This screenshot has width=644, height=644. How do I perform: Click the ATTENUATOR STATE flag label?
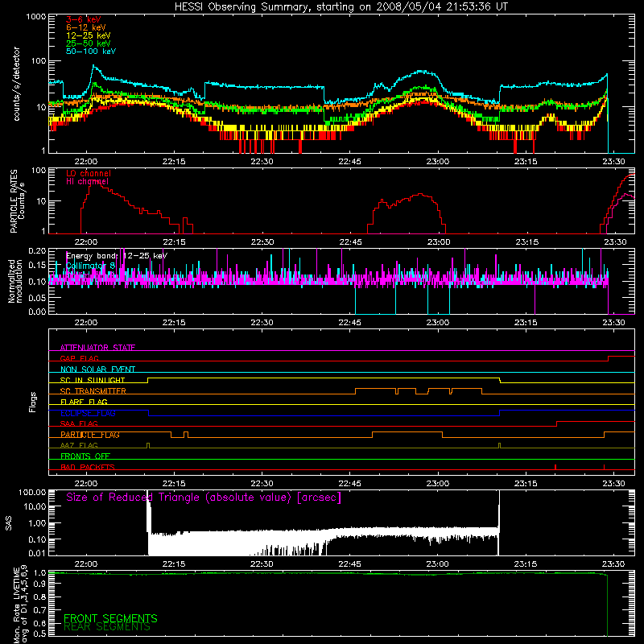97,348
